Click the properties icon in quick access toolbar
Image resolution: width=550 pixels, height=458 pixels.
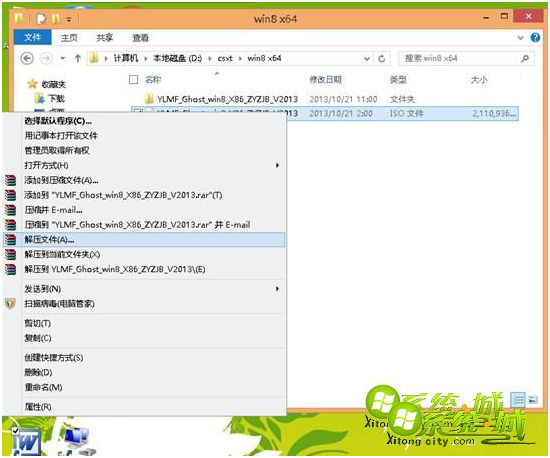pos(41,19)
